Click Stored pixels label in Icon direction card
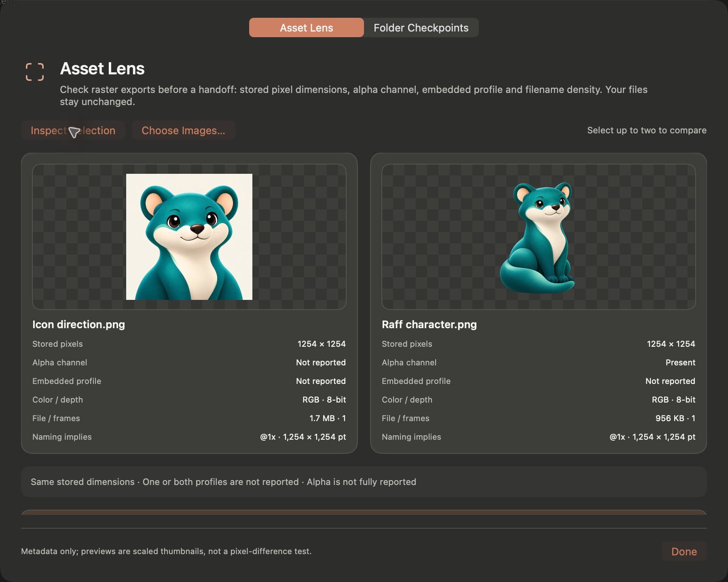 click(57, 344)
